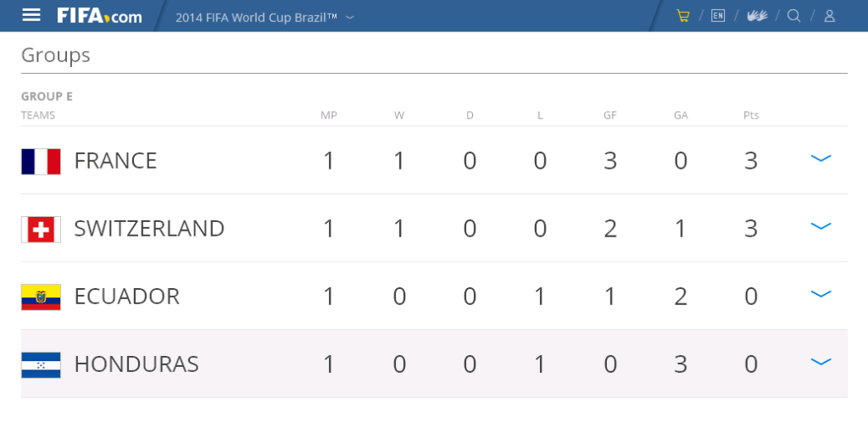Expand the France row chevron
This screenshot has height=433, width=868.
pyautogui.click(x=821, y=158)
